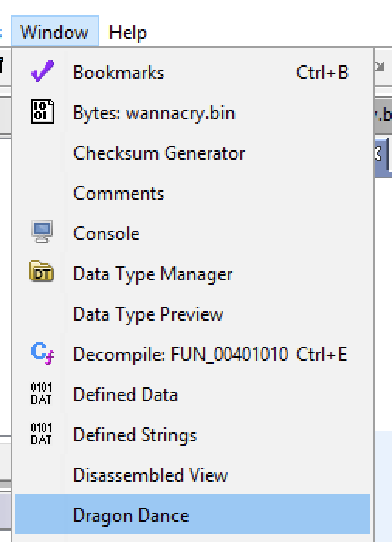Screen dimensions: 392x542
Task: Open Bytes: wannacry.bin view
Action: [193, 113]
